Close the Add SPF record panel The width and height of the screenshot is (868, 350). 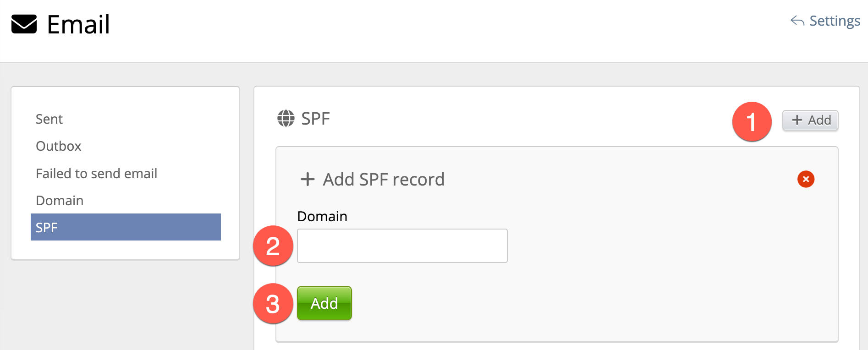point(806,179)
